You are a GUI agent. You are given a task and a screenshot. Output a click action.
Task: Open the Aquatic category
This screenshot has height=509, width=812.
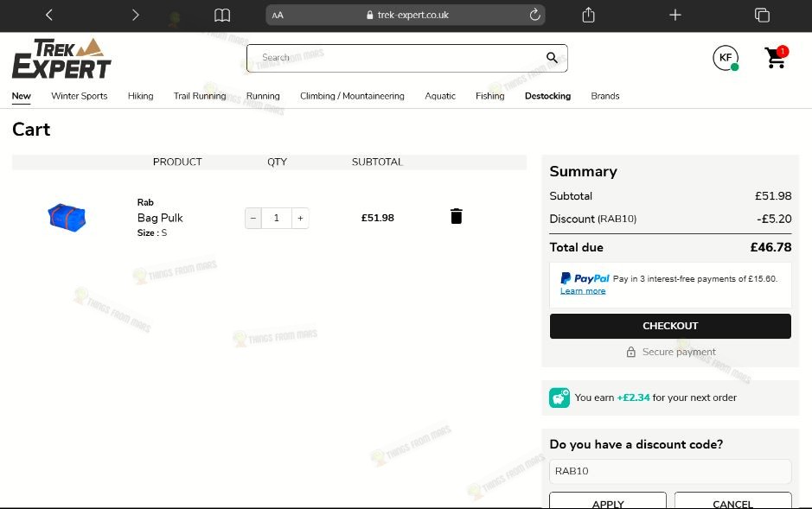coord(440,96)
